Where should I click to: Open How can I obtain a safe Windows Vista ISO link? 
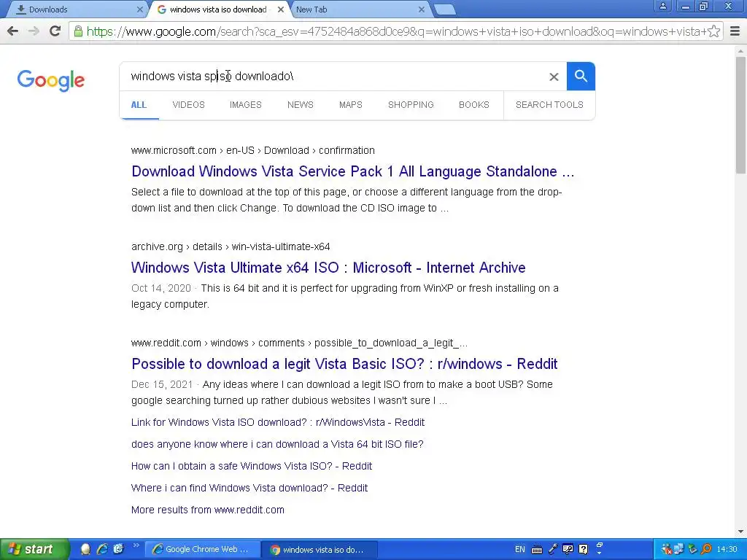252,466
